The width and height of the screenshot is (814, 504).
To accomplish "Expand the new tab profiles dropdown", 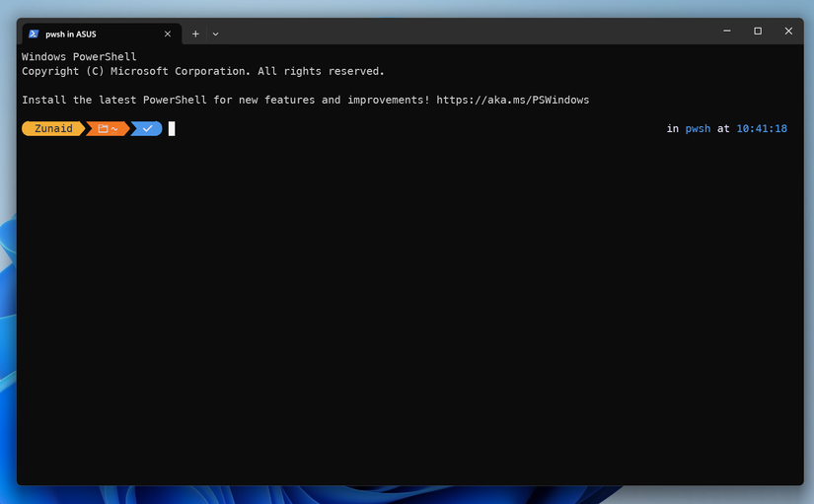I will [x=215, y=34].
